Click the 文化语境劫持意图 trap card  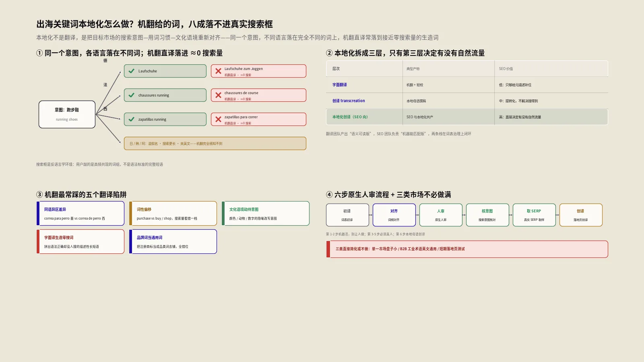266,214
